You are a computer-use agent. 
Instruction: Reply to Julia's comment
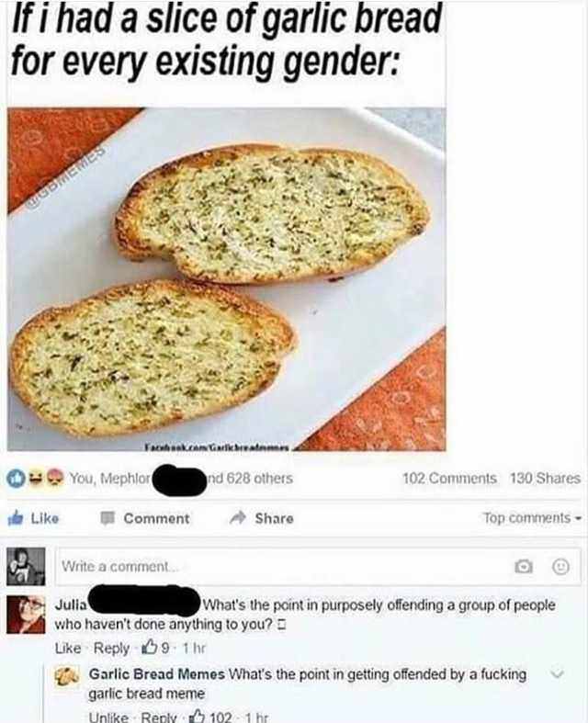pos(111,648)
